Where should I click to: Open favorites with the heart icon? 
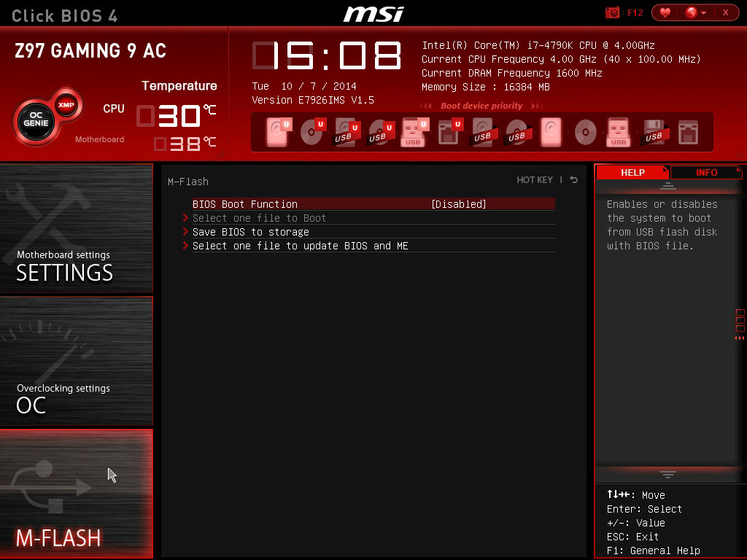click(665, 12)
